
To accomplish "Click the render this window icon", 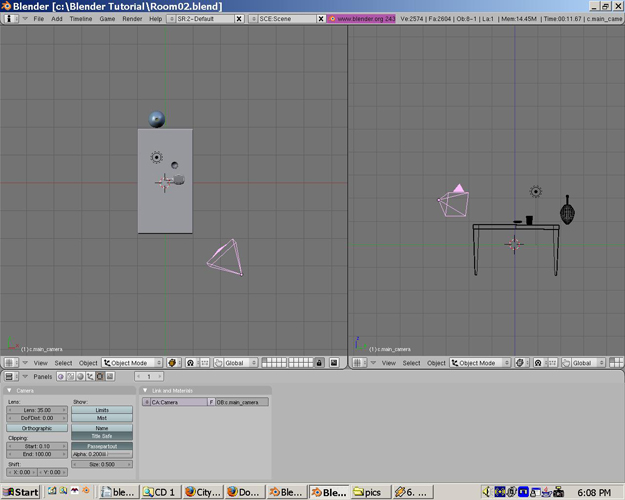I will [x=334, y=363].
